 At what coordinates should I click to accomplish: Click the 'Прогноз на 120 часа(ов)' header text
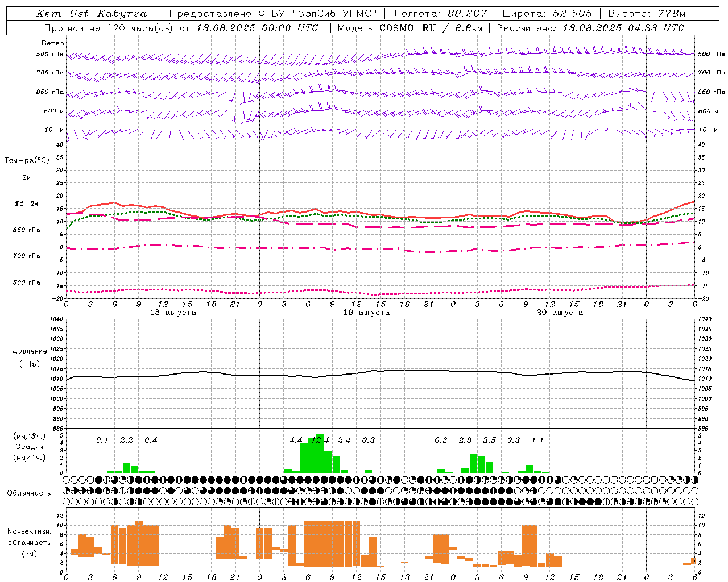pos(109,28)
